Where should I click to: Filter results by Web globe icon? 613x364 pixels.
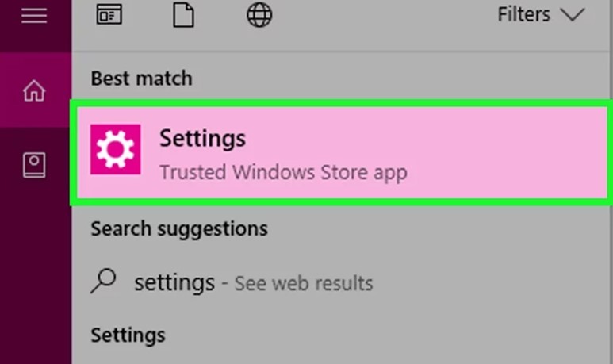pos(259,15)
